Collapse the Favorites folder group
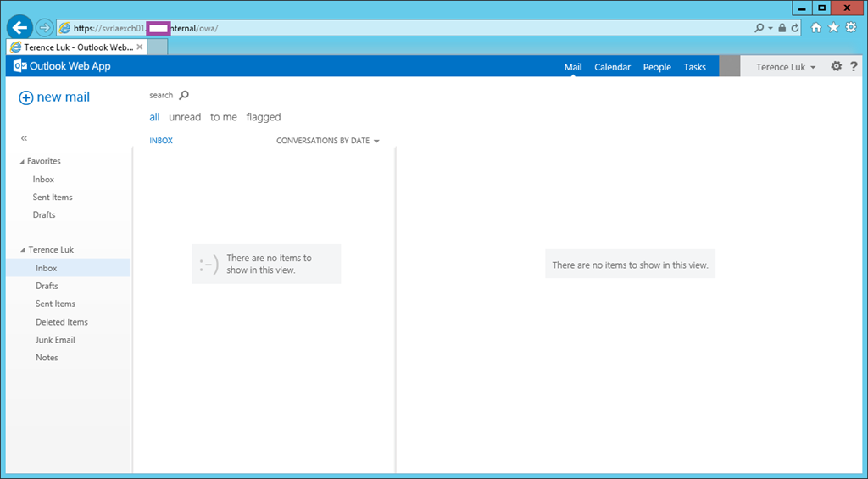Image resolution: width=868 pixels, height=479 pixels. point(22,162)
